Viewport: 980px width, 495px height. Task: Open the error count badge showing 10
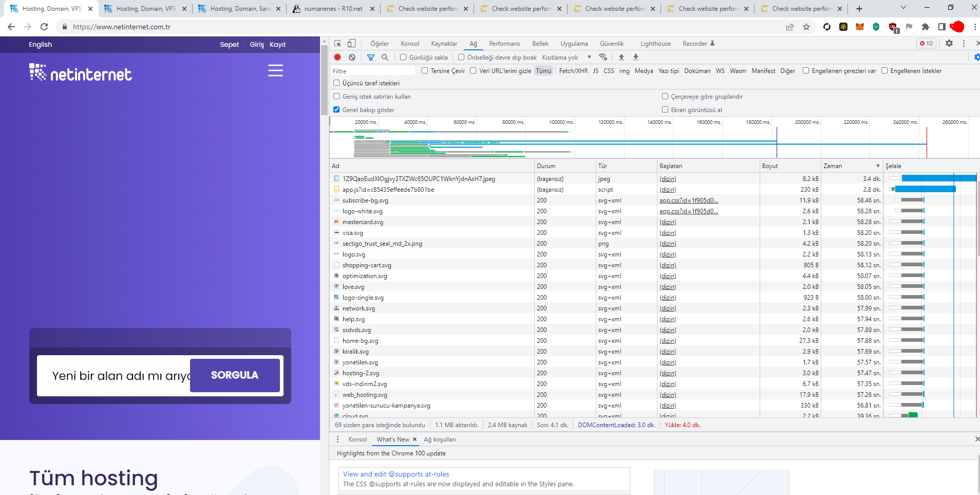coord(927,44)
